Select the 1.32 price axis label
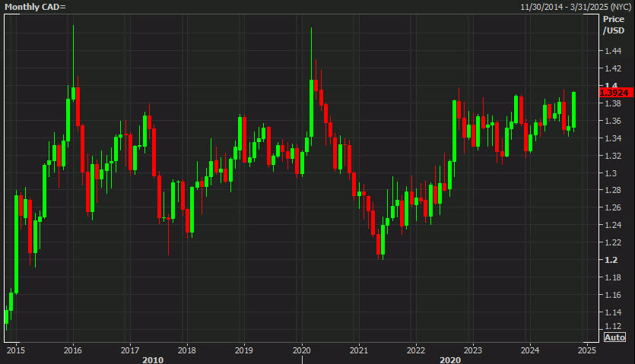Image resolution: width=635 pixels, height=364 pixels. 613,156
